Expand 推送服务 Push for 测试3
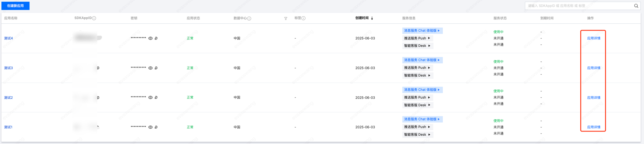Screen dimensions: 644x144 click(417, 68)
